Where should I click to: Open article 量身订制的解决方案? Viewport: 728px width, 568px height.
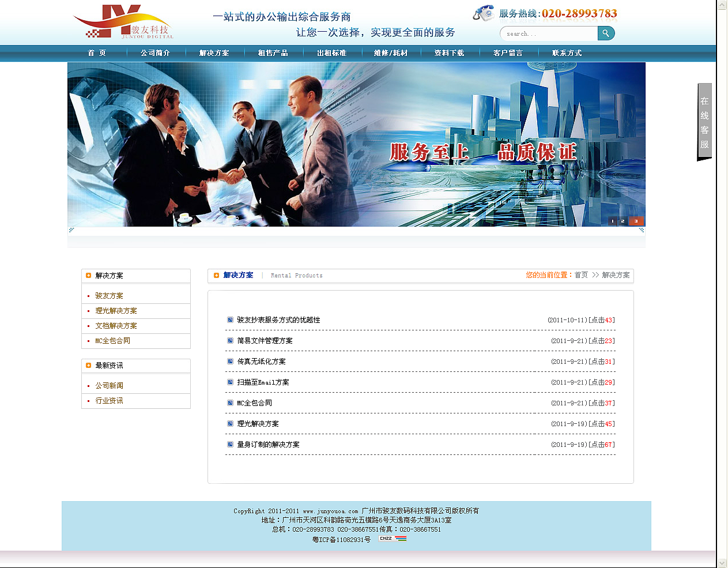[269, 445]
